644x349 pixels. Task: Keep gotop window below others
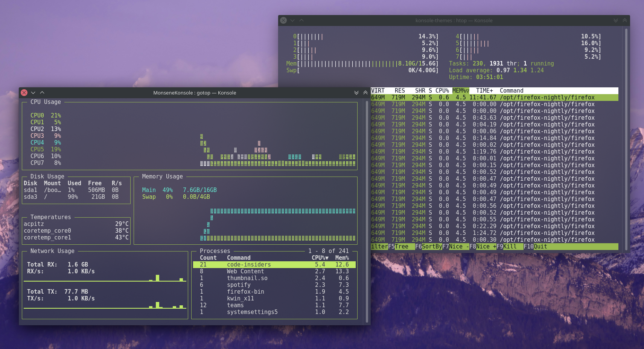(356, 93)
